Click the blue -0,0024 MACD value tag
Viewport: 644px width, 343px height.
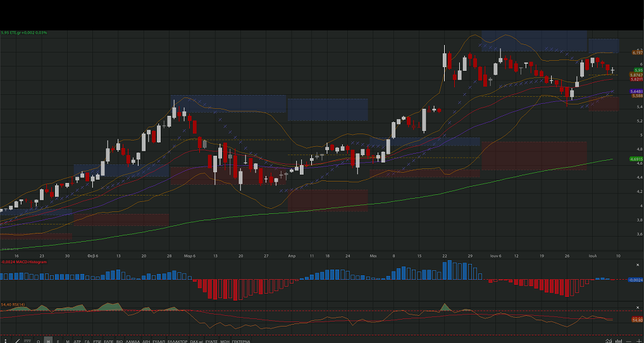tap(636, 280)
